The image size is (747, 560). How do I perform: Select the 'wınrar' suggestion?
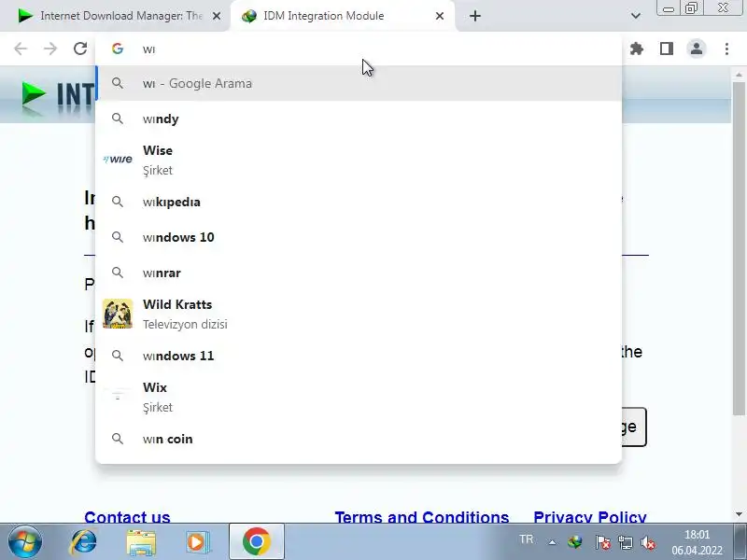pos(359,273)
